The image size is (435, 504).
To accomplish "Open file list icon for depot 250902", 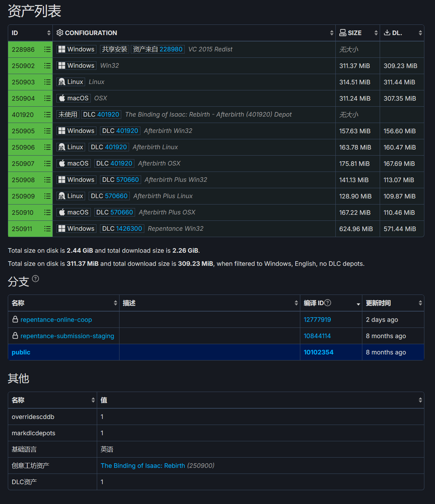I will [x=47, y=66].
